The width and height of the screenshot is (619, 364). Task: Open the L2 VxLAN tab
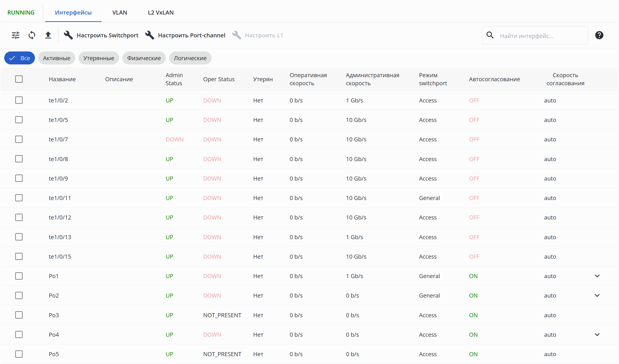coord(161,13)
